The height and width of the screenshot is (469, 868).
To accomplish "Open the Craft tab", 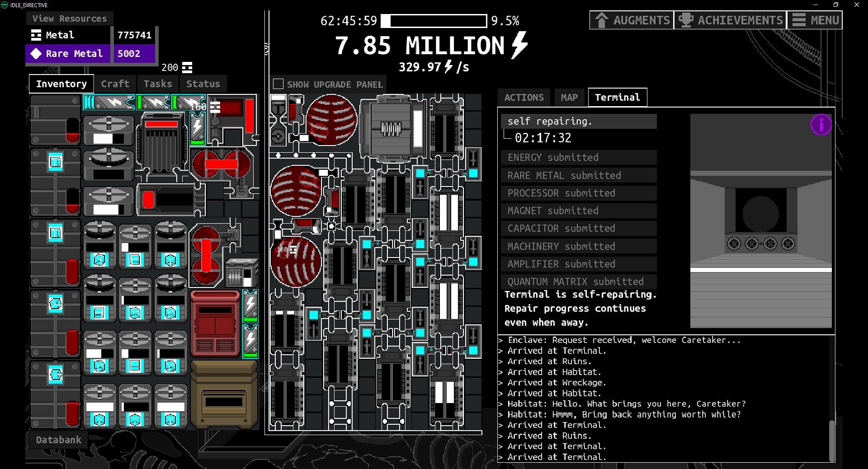I will click(115, 84).
